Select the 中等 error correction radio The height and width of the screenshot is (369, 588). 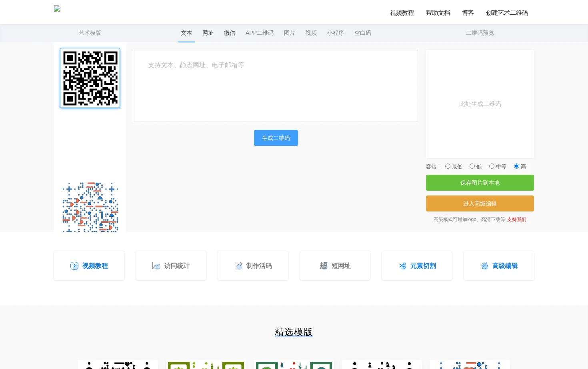pos(492,166)
